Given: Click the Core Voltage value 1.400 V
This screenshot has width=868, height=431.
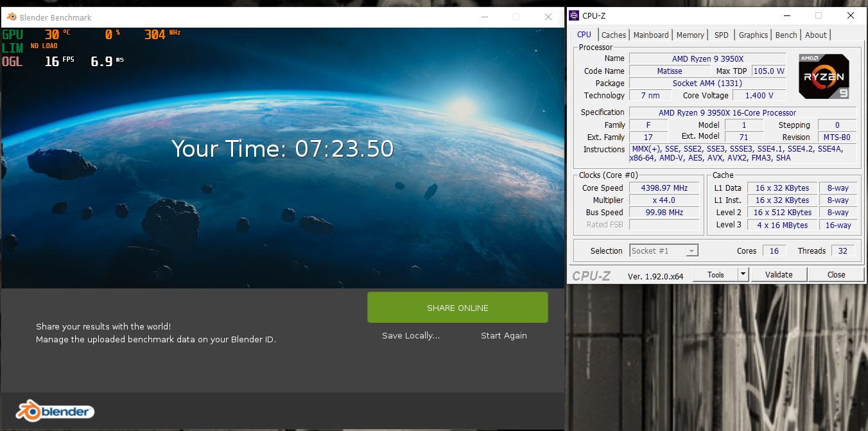Looking at the screenshot, I should point(759,95).
